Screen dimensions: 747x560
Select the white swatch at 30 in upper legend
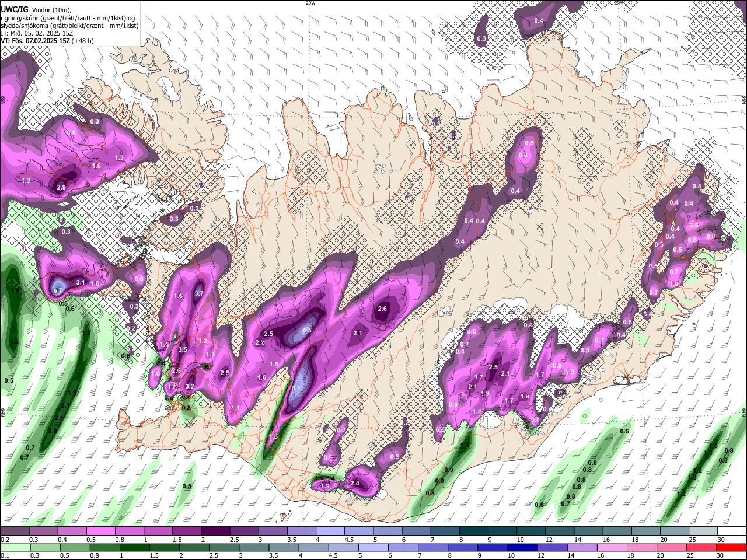(x=732, y=531)
